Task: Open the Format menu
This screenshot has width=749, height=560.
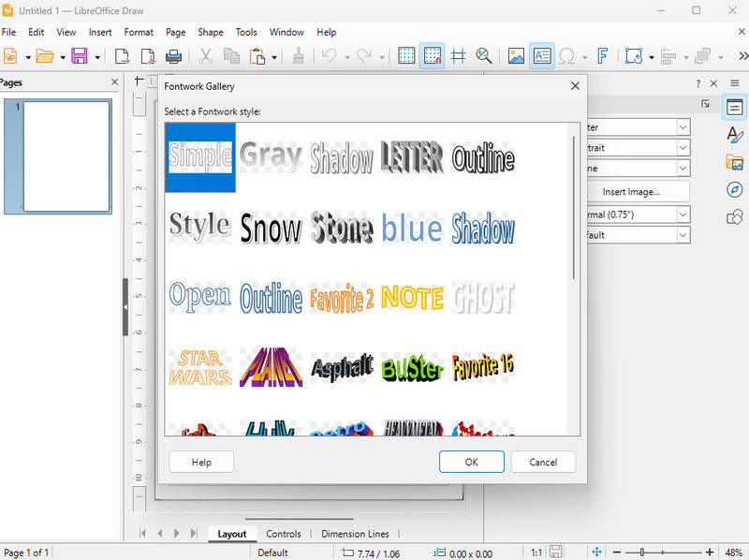Action: (x=139, y=32)
